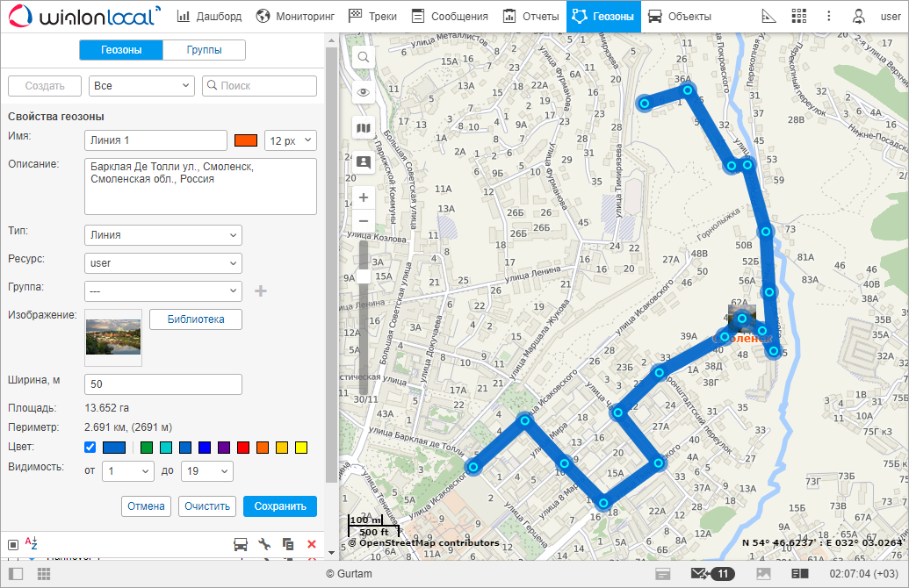The image size is (909, 588).
Task: Pick the dark blue color swatch
Action: click(x=205, y=448)
